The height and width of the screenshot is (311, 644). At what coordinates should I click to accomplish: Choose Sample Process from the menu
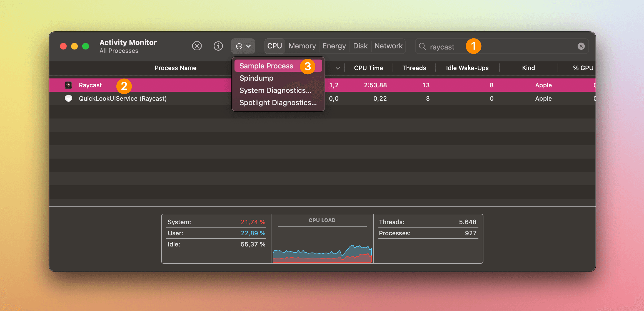coord(266,66)
